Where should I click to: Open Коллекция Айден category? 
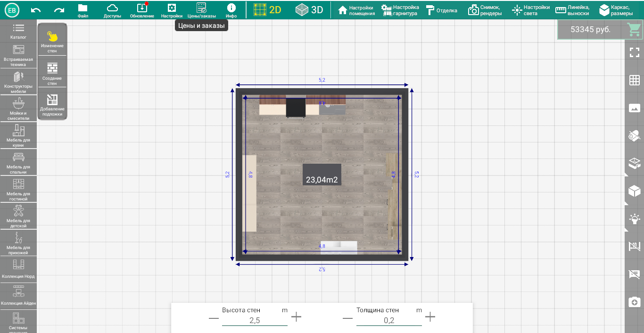(18, 296)
